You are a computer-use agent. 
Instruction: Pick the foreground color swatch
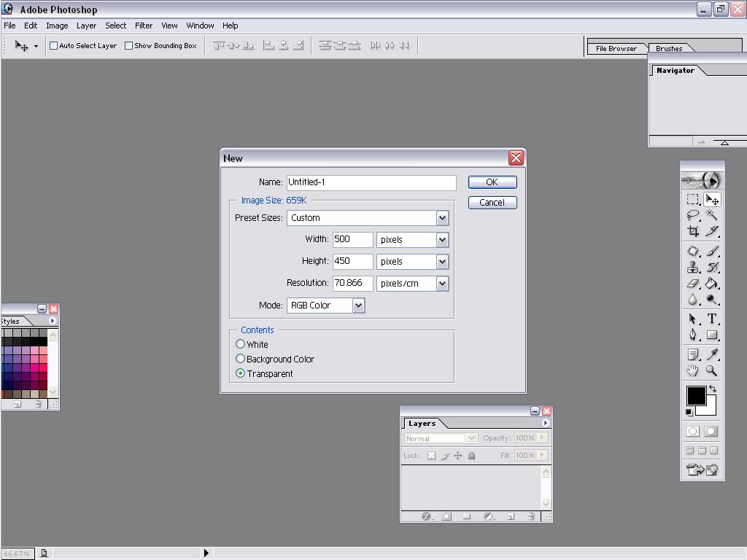click(x=696, y=396)
